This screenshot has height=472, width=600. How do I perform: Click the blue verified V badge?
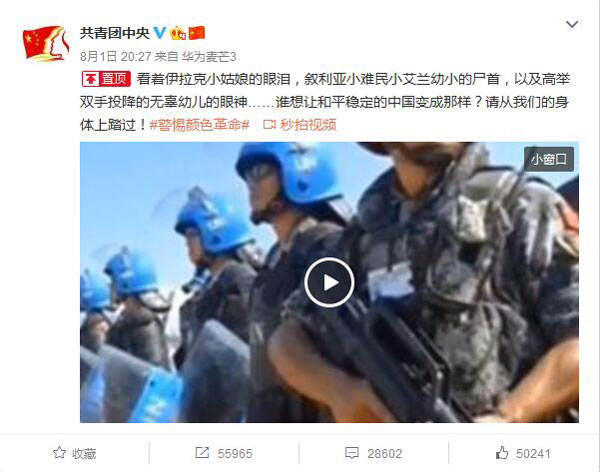(x=160, y=33)
